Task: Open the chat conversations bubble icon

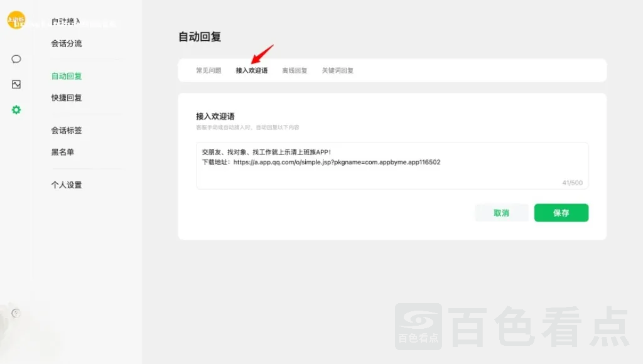Action: (x=16, y=59)
